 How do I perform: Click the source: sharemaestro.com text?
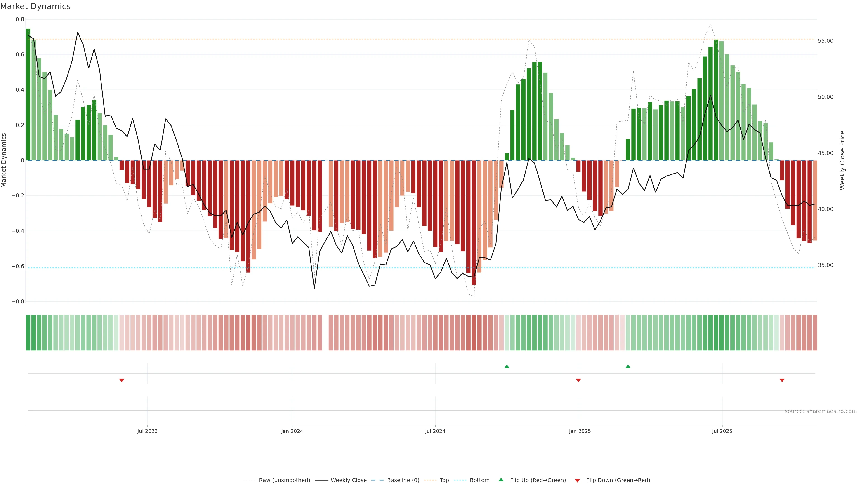[x=821, y=411]
